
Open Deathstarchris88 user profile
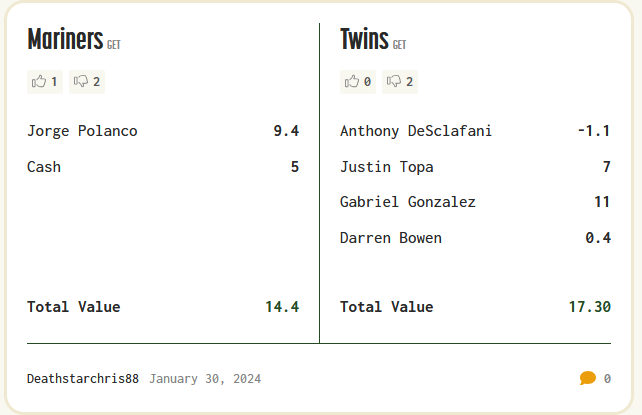point(83,379)
